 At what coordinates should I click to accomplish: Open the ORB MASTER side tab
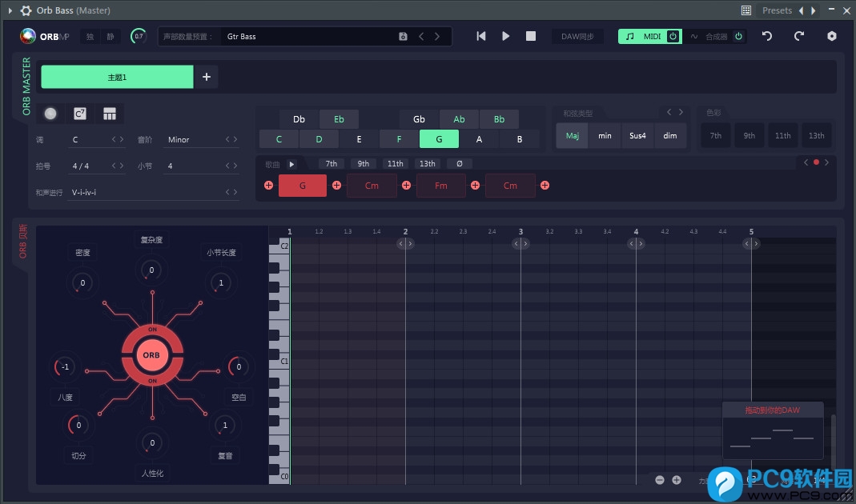(x=26, y=87)
